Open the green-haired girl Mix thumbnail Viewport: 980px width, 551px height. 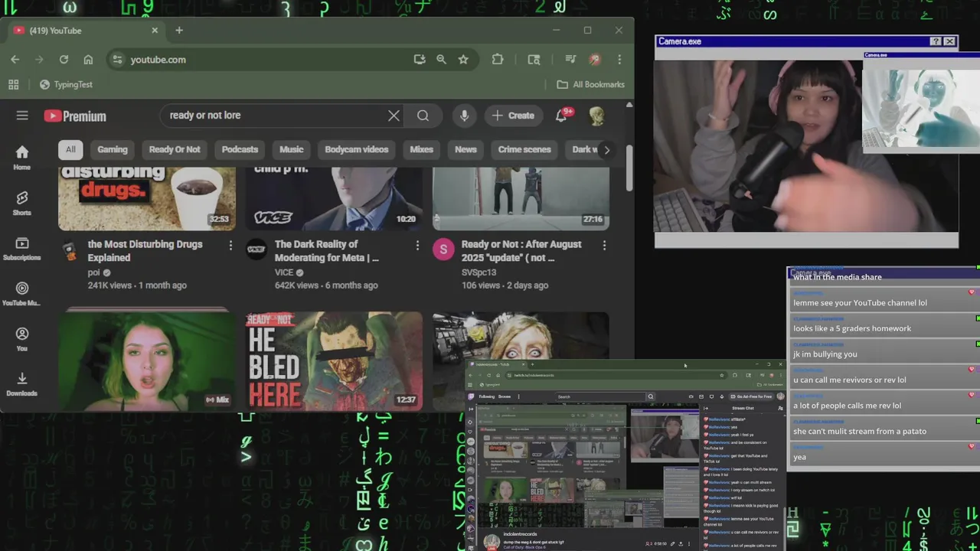pos(147,360)
